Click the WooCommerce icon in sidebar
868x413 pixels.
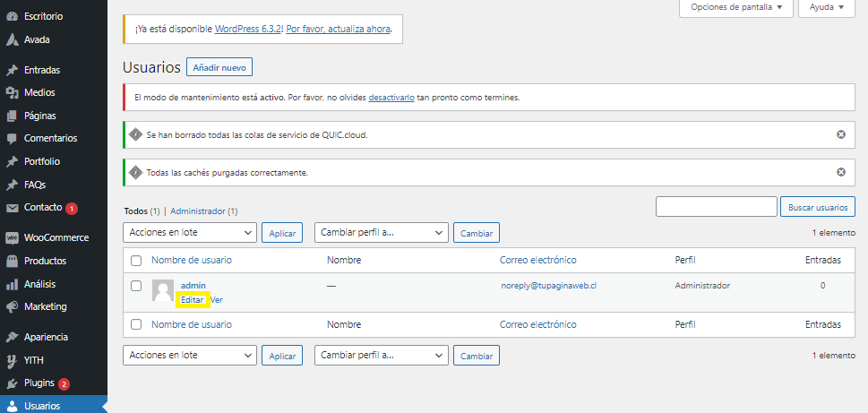coord(12,238)
